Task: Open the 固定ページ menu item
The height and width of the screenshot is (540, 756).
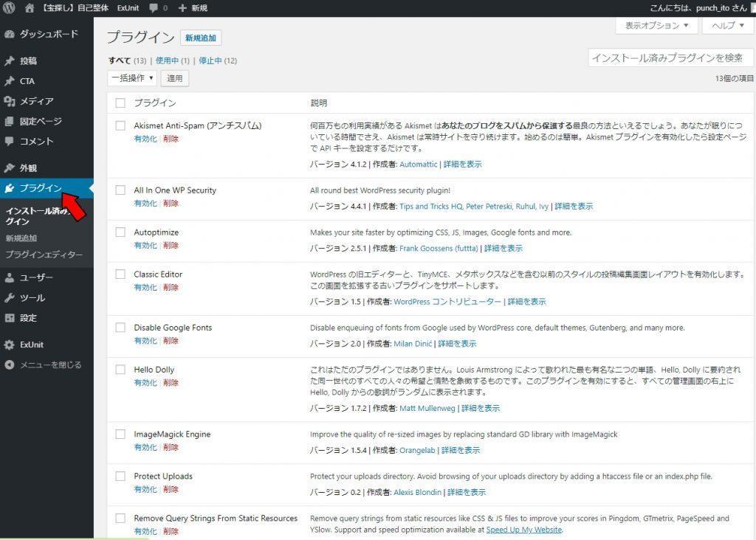Action: [x=41, y=122]
